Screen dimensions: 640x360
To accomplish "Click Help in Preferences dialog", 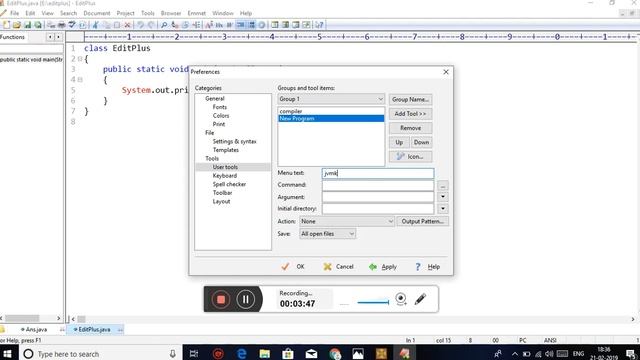I will [x=427, y=267].
